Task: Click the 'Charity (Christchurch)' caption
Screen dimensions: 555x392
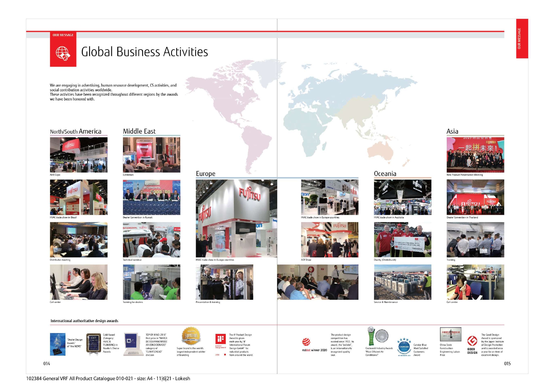Action: pos(385,260)
